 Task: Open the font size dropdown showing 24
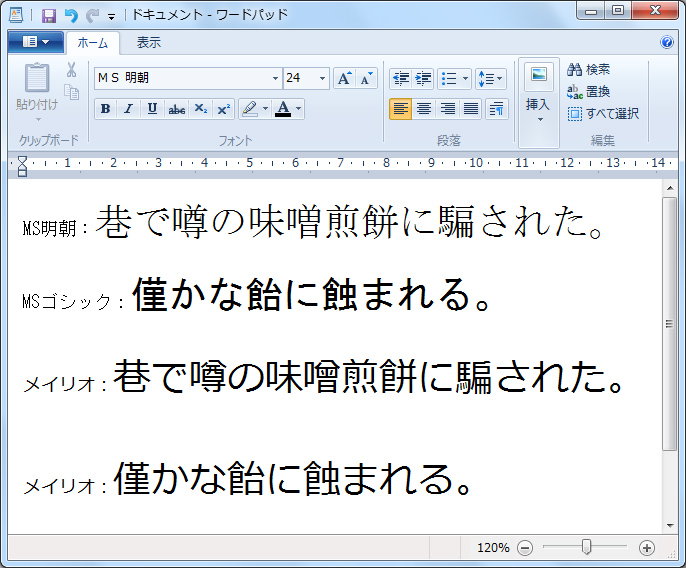click(322, 78)
